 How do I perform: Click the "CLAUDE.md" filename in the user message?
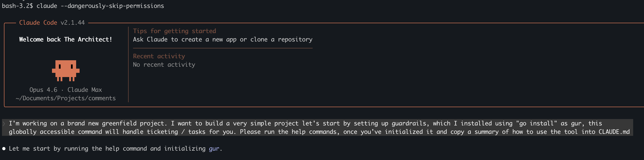click(614, 132)
